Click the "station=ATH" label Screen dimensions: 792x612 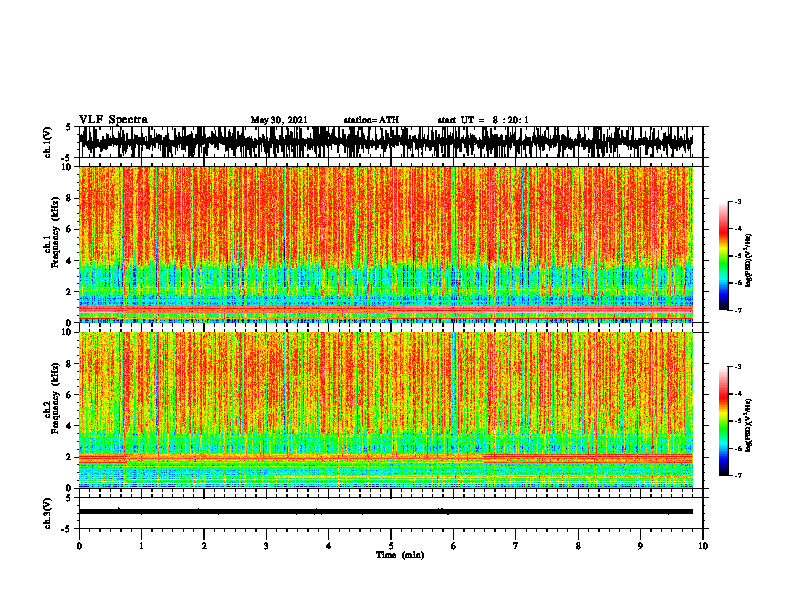(x=371, y=120)
